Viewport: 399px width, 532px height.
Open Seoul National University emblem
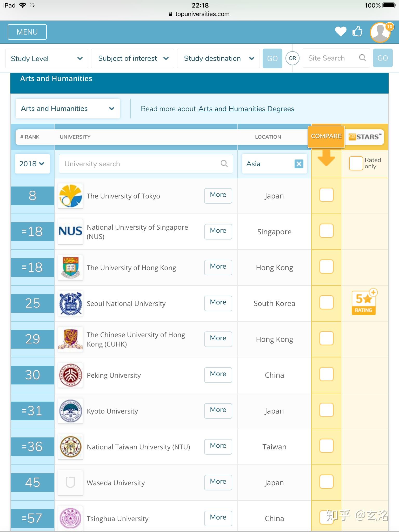[70, 303]
